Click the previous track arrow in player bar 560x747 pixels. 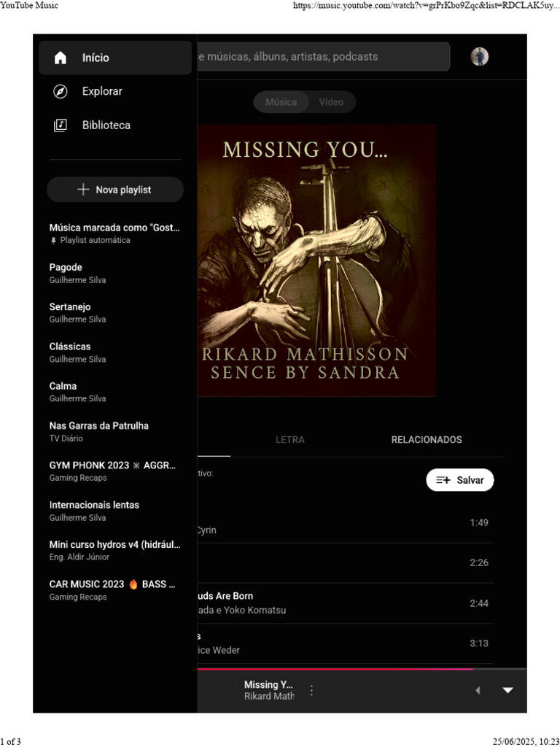[x=478, y=690]
